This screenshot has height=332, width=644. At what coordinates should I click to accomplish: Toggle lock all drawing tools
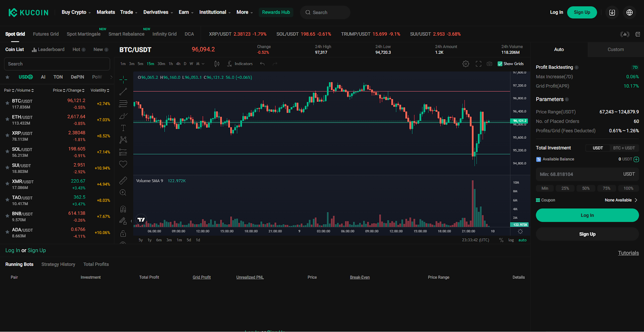click(123, 233)
